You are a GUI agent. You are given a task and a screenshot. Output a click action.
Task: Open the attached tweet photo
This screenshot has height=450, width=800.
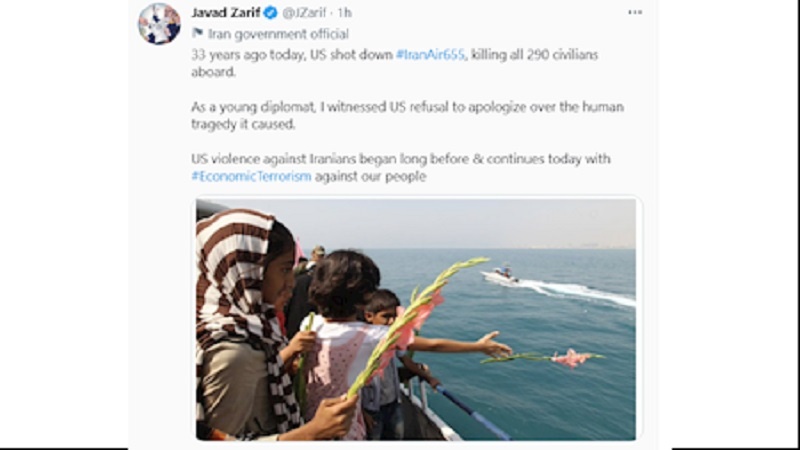click(416, 319)
